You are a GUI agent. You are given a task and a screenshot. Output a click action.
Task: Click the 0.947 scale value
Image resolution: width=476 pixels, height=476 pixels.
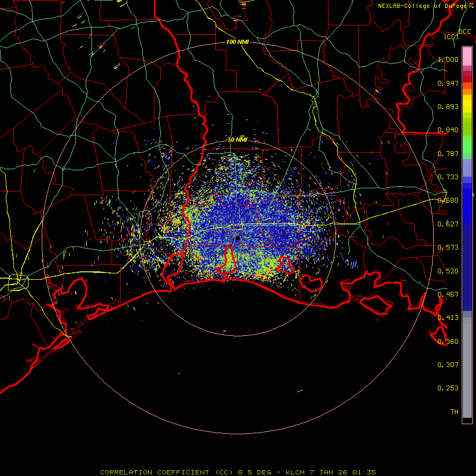pos(448,83)
